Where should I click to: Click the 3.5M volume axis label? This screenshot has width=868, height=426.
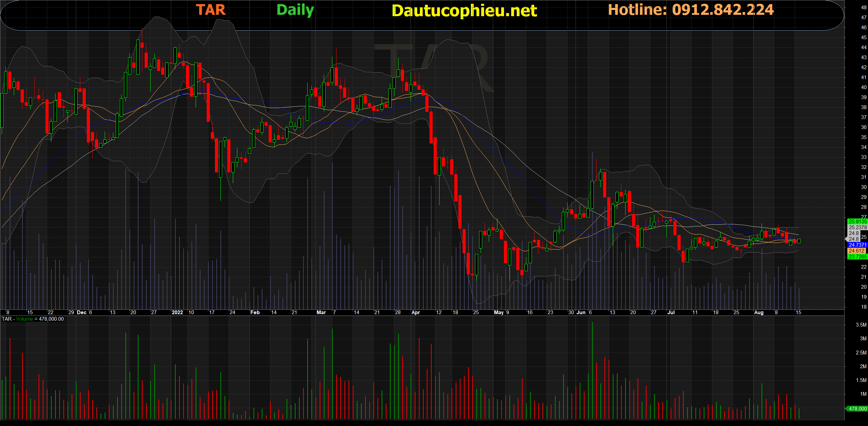click(x=861, y=325)
